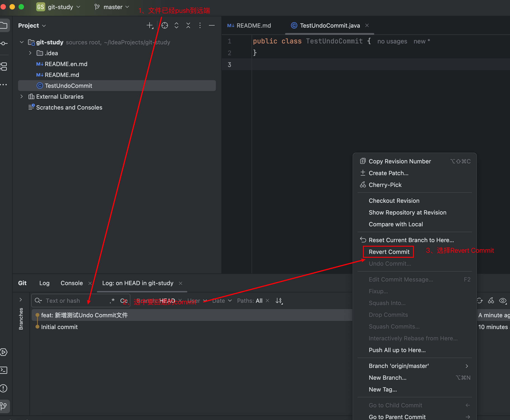The image size is (510, 420).
Task: Open the Problems tool window icon
Action: (x=4, y=388)
